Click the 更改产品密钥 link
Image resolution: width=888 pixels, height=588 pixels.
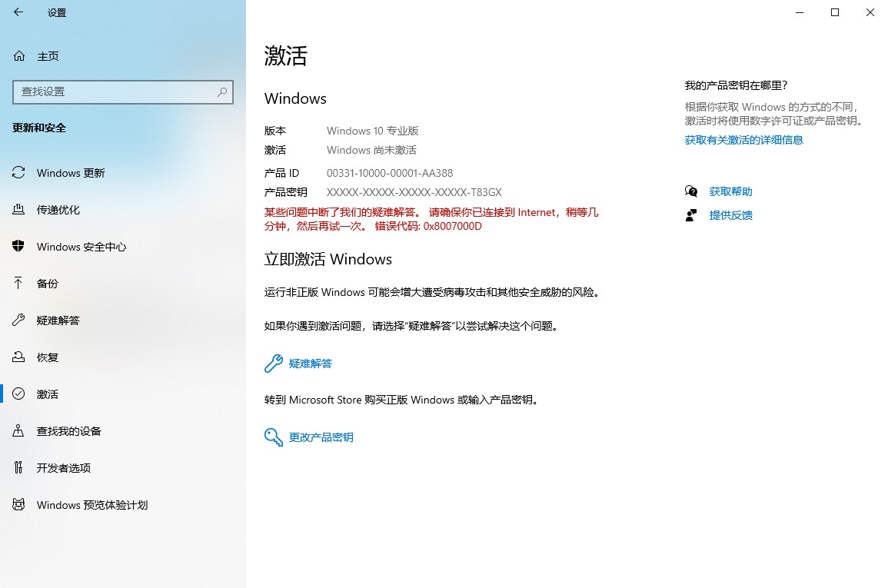pos(321,437)
